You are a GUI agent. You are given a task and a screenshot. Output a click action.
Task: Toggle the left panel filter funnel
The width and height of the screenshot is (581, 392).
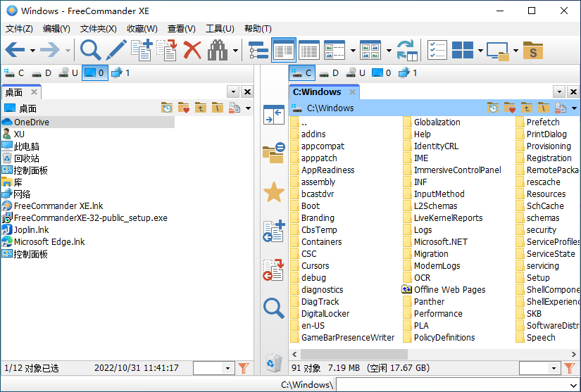coord(244,368)
